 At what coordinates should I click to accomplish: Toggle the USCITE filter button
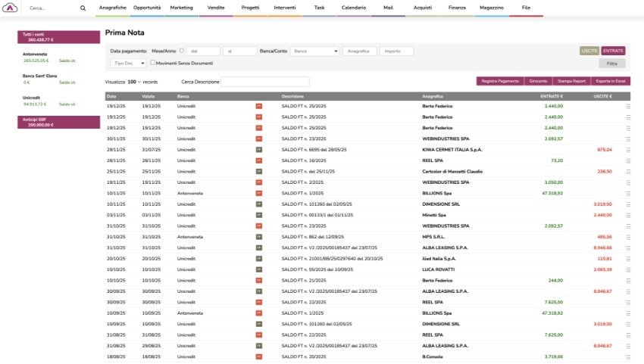coord(589,51)
